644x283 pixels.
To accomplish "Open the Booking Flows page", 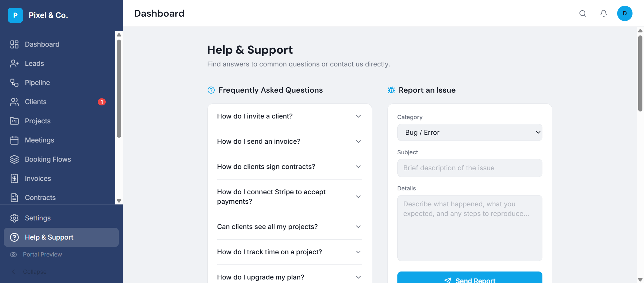I will [48, 159].
